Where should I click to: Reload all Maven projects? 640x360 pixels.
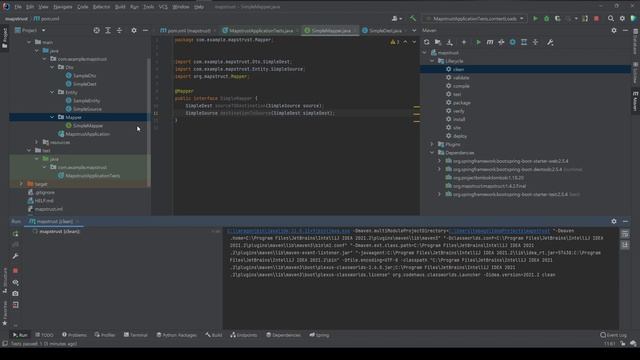click(x=427, y=42)
